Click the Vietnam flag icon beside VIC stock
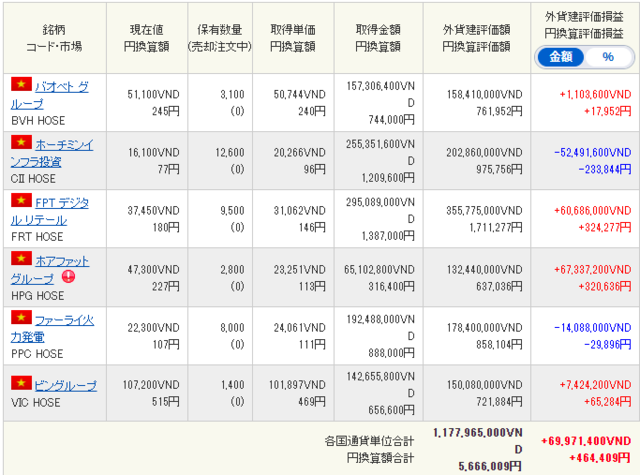 point(21,382)
